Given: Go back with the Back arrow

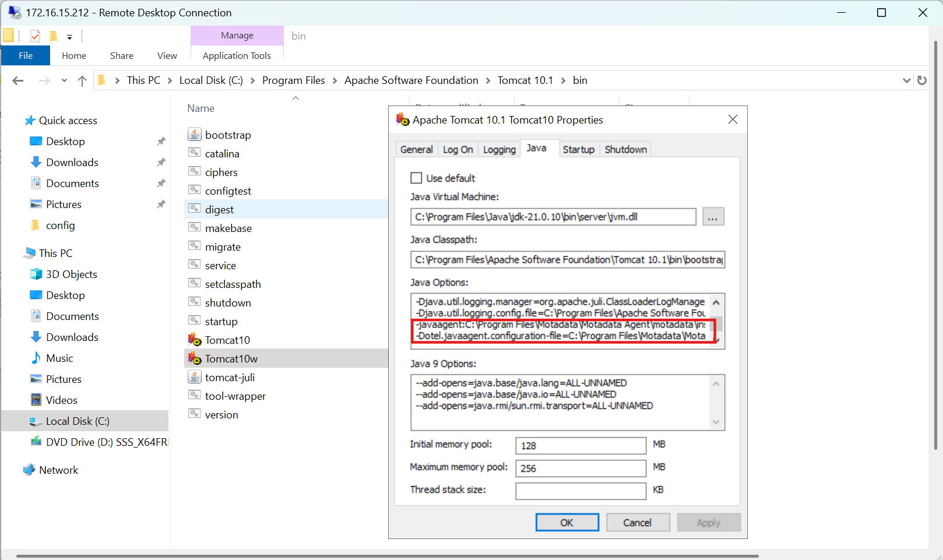Looking at the screenshot, I should (x=18, y=80).
